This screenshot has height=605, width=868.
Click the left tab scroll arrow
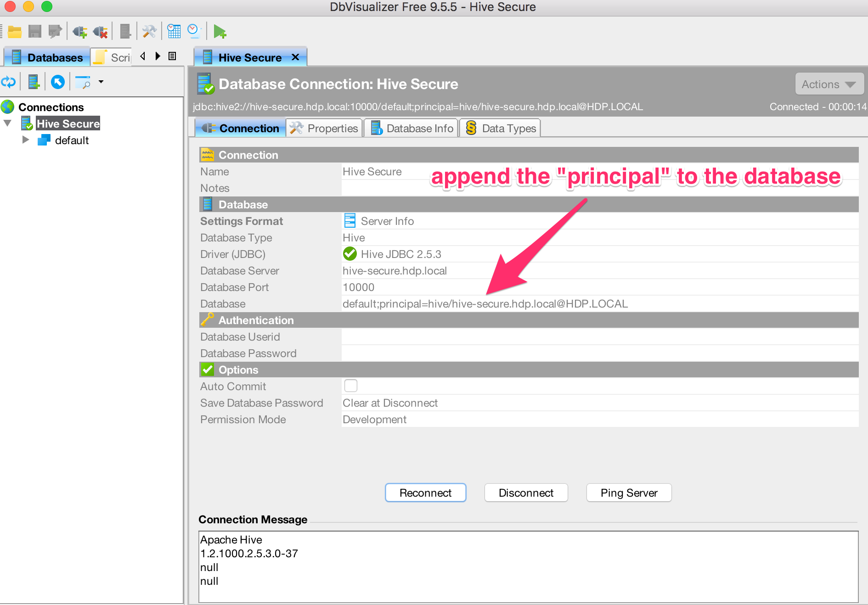point(143,56)
